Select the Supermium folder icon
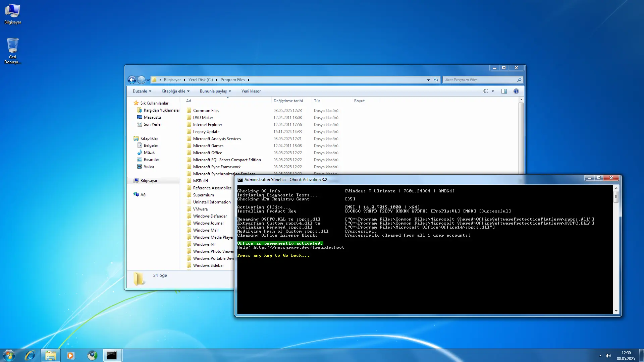This screenshot has width=644, height=362. [x=189, y=195]
